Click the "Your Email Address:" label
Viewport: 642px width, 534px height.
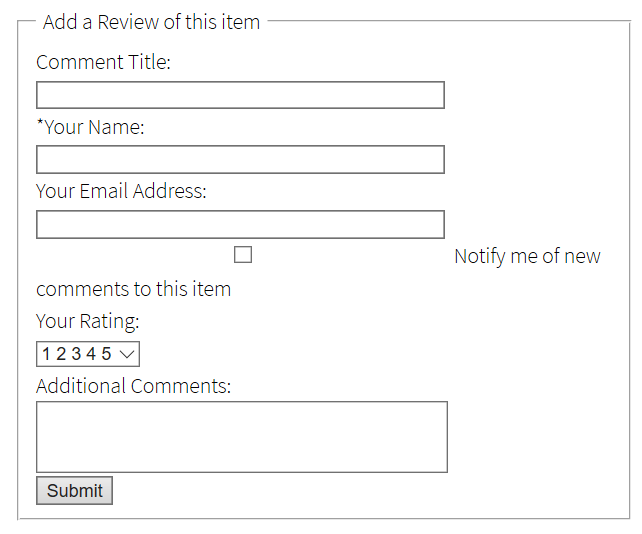click(x=121, y=191)
